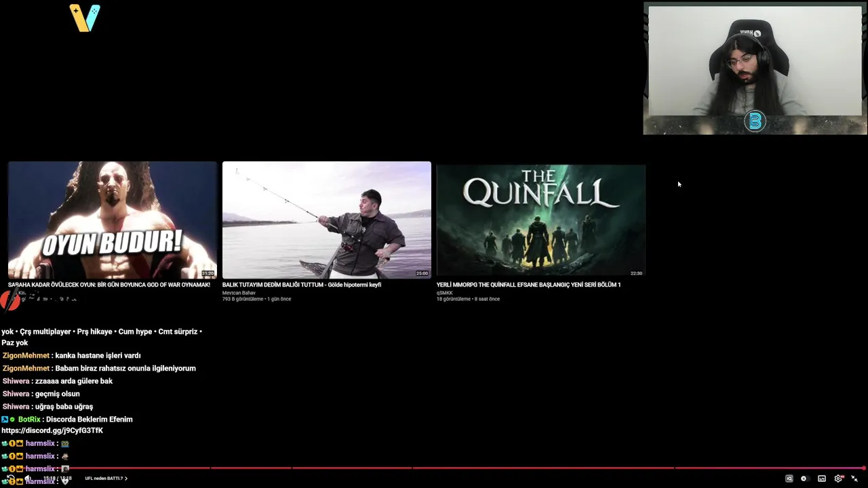
Task: Click the webcam overlay in top right
Action: pos(755,68)
